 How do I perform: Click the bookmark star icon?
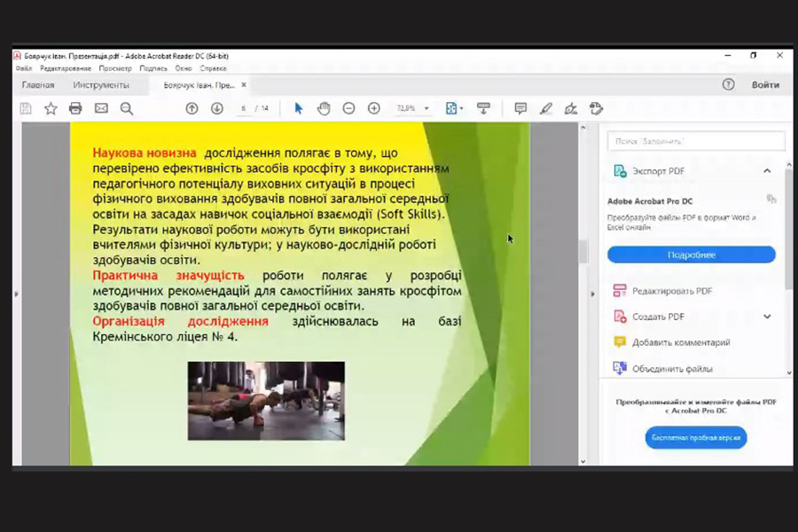pyautogui.click(x=51, y=108)
